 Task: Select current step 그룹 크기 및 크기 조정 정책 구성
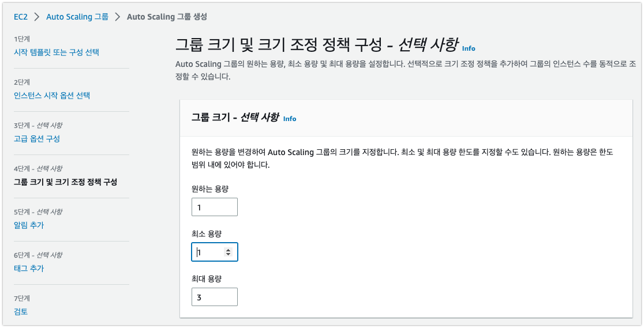pos(65,182)
